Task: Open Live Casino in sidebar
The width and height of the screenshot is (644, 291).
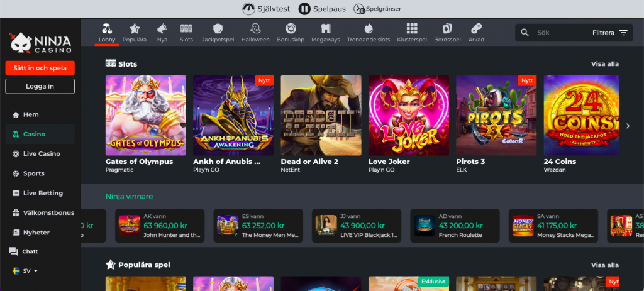Action: pos(40,154)
